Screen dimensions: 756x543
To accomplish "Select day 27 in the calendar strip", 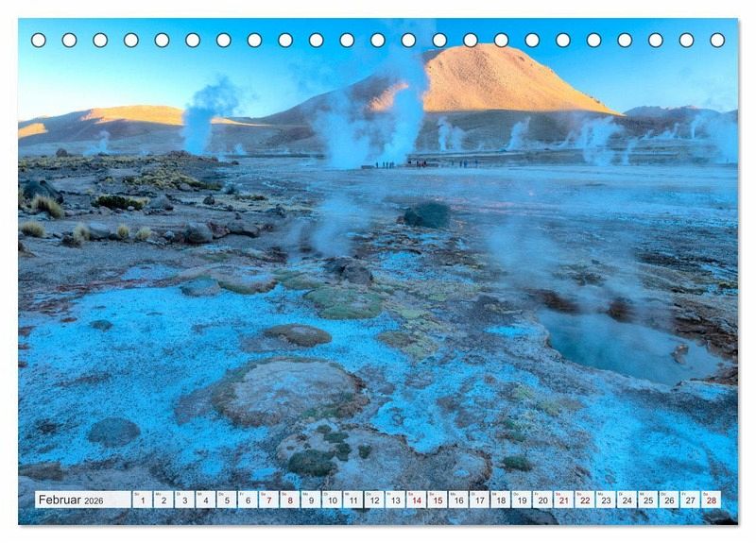I will (x=691, y=500).
